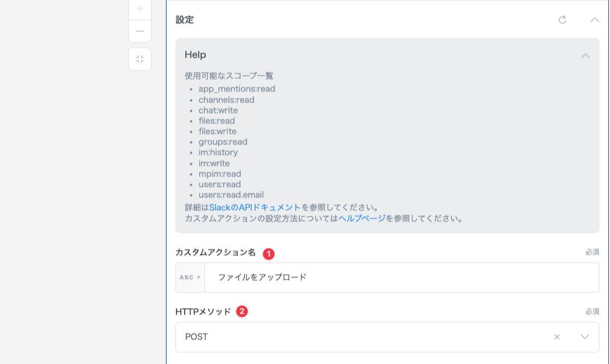This screenshot has width=610, height=364.
Task: Click the POST value in method box
Action: point(197,337)
